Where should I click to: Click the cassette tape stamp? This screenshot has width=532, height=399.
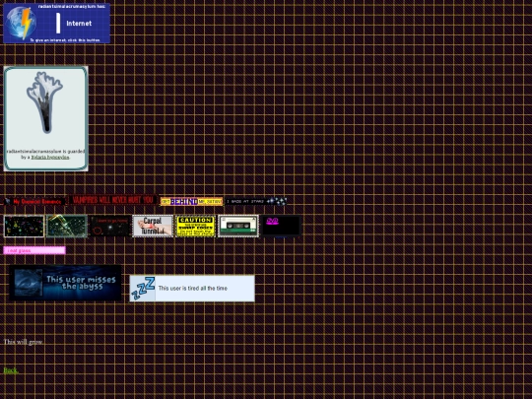tap(238, 226)
